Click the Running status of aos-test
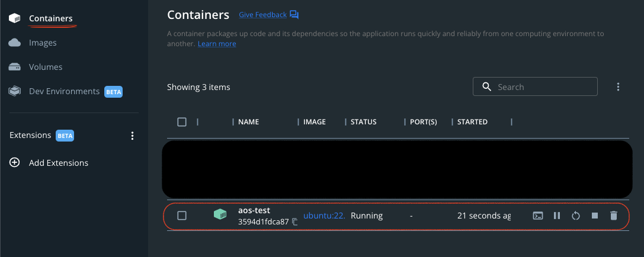Viewport: 644px width, 257px height. 367,216
